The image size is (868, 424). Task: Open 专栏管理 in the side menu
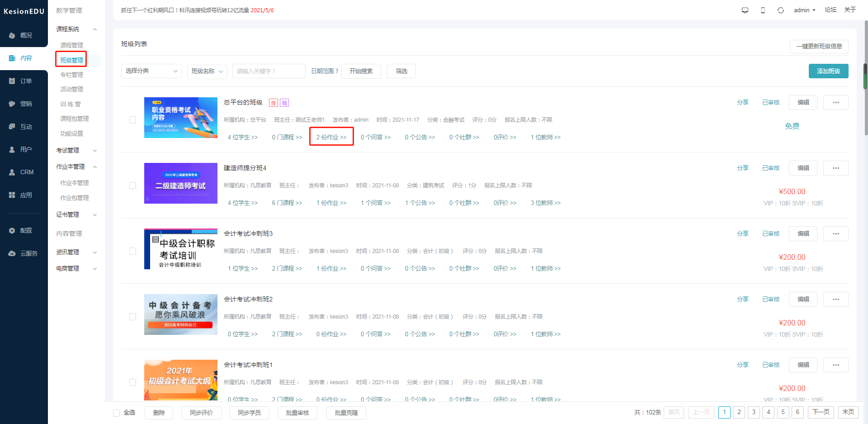click(x=71, y=75)
